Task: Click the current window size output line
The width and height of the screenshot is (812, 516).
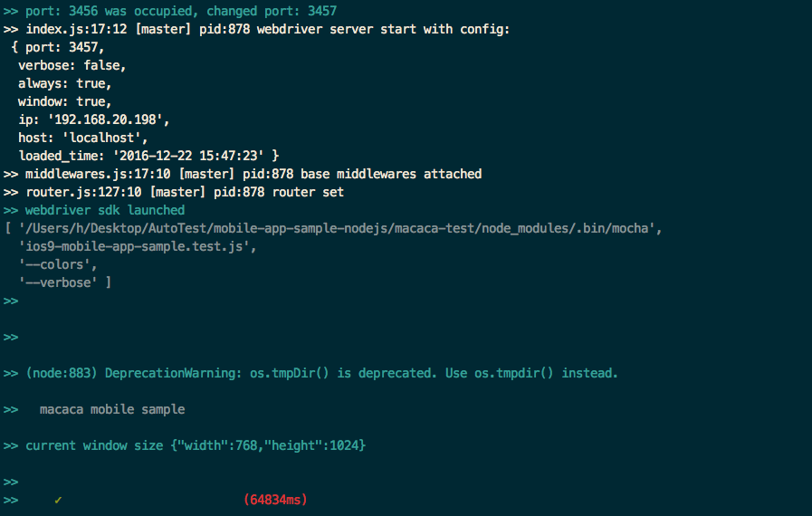Action: [196, 445]
